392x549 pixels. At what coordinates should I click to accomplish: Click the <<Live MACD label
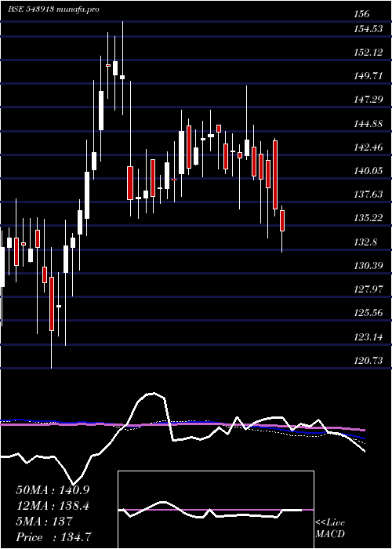tap(330, 529)
